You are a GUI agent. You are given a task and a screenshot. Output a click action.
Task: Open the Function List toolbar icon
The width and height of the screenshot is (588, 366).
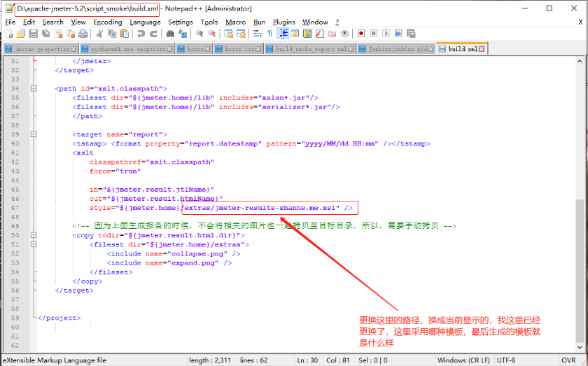click(320, 34)
